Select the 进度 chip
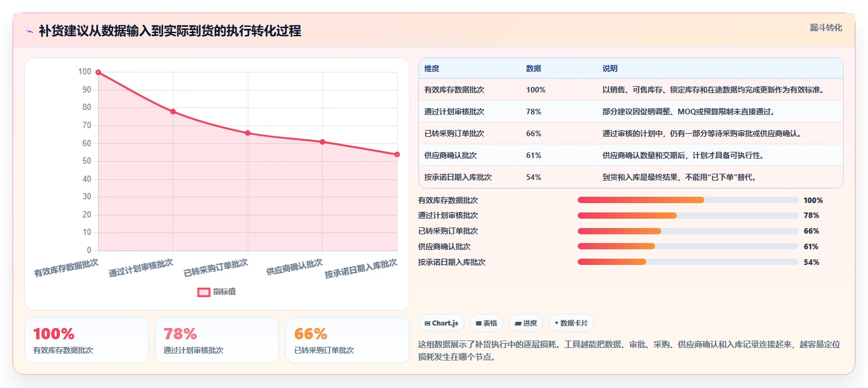The height and width of the screenshot is (388, 868). (526, 323)
